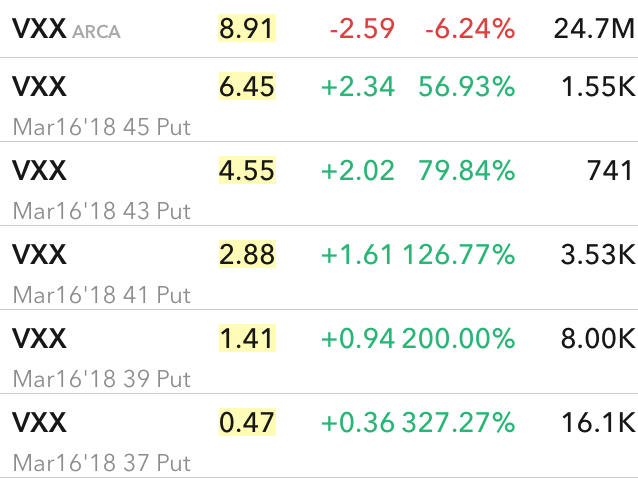Tap the 2.88 highlighted price
Screen dimensions: 638x478
point(247,254)
